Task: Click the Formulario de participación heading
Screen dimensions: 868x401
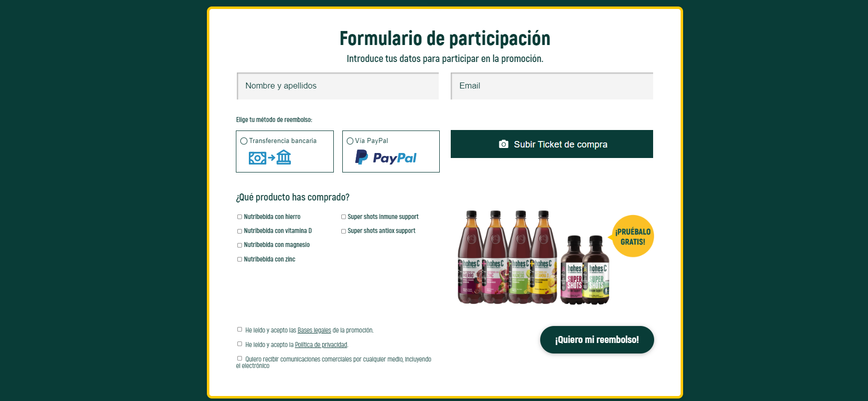Action: [x=445, y=38]
